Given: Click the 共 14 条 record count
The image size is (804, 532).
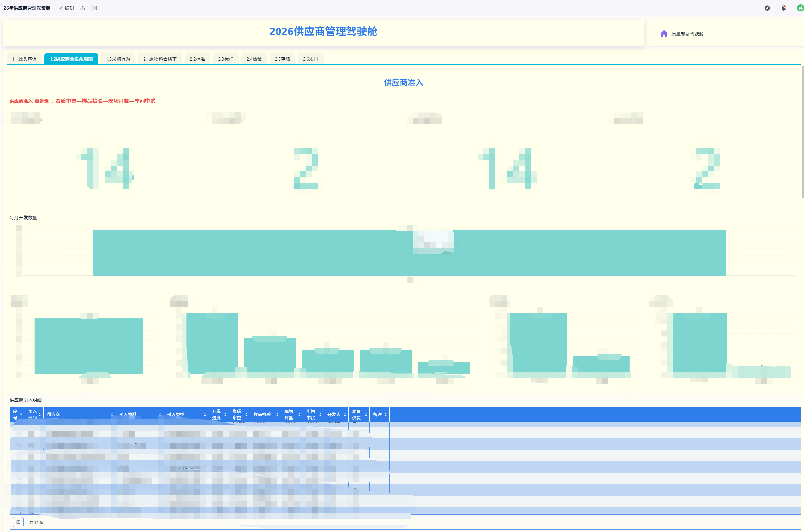Looking at the screenshot, I should click(x=36, y=522).
